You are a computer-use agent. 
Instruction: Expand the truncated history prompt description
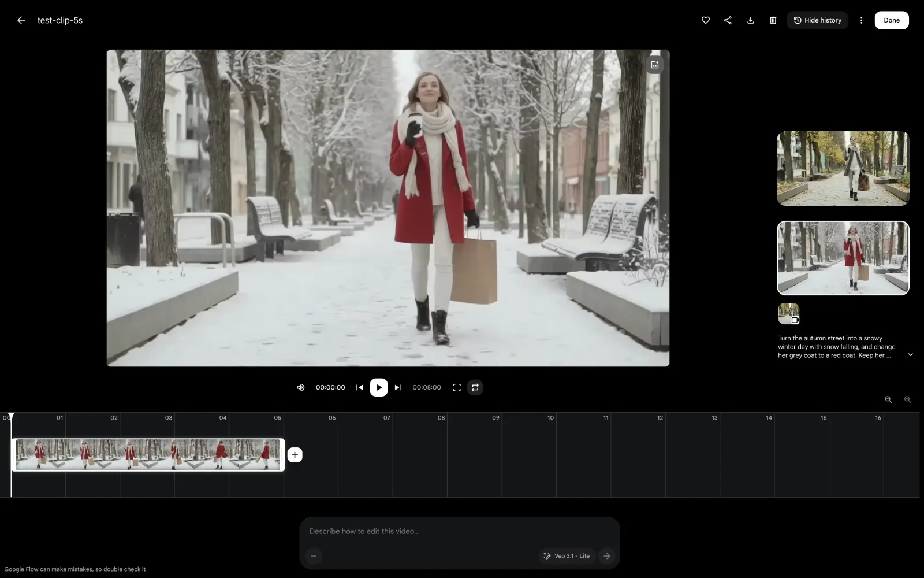[x=911, y=355]
